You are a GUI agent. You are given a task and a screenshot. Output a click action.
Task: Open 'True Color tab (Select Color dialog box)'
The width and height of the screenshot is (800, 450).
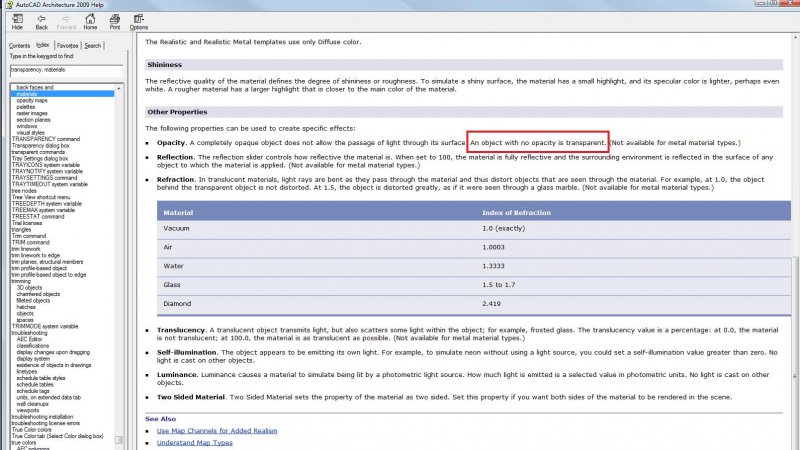click(x=57, y=436)
